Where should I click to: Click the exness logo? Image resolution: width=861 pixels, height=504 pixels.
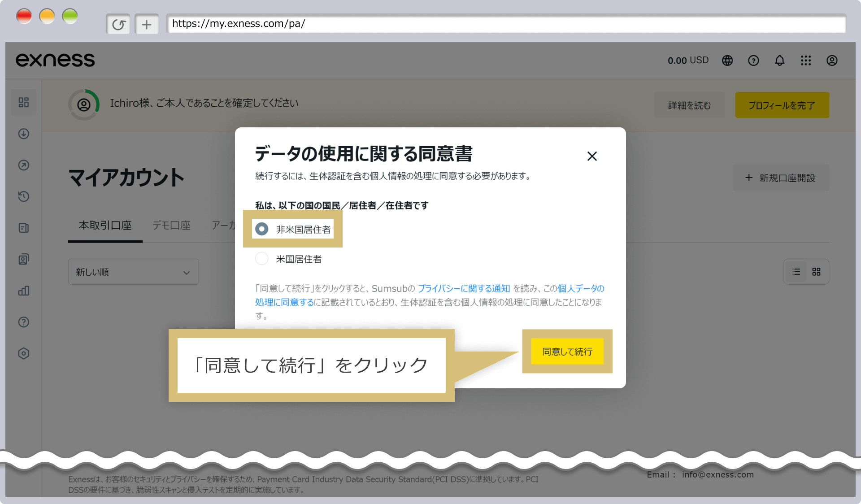coord(55,60)
